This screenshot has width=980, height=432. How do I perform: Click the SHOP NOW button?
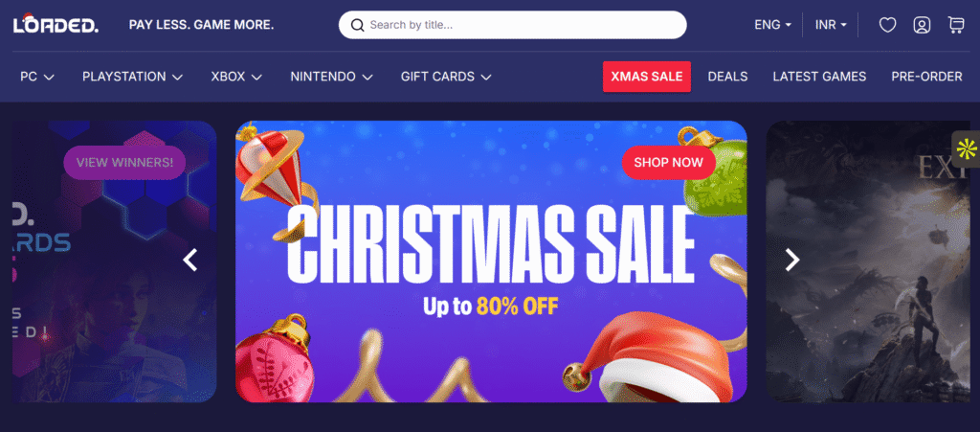pyautogui.click(x=669, y=163)
